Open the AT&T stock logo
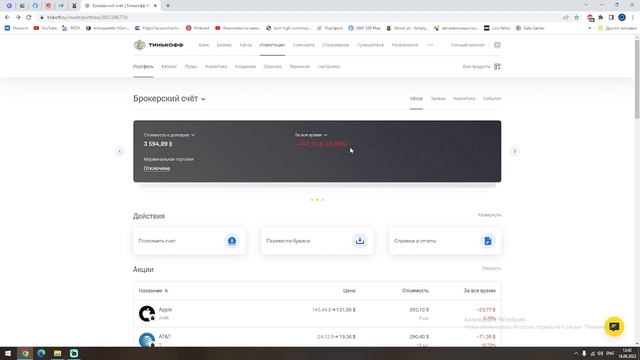The image size is (640, 360). point(147,340)
